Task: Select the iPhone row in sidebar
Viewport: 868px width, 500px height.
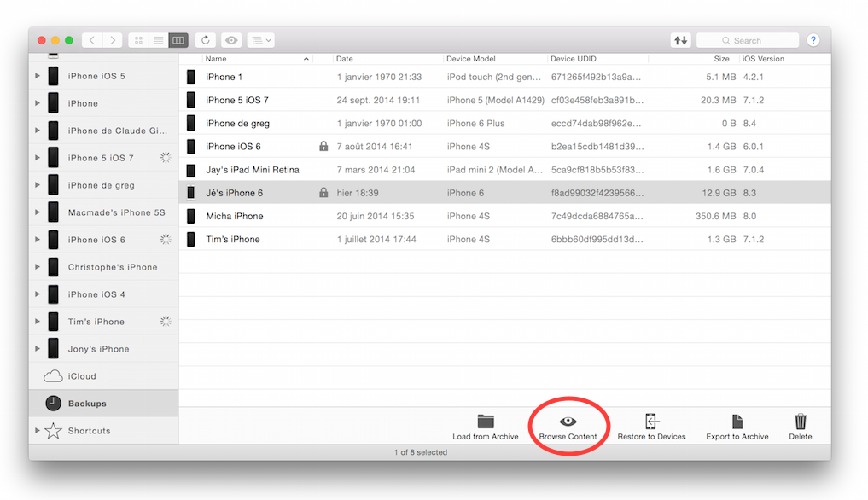Action: coord(104,103)
